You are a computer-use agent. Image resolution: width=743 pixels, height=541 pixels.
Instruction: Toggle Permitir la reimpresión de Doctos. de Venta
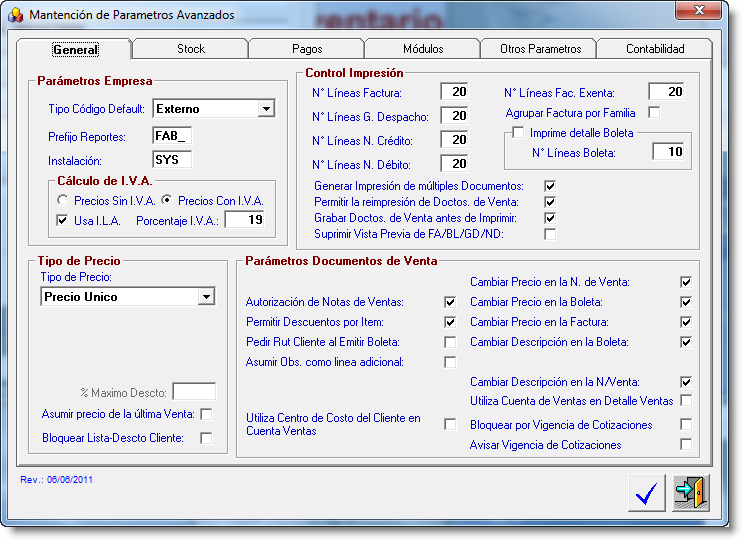[x=550, y=202]
